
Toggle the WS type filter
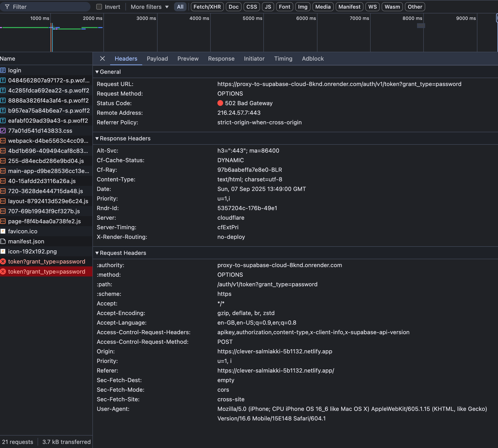coord(372,7)
